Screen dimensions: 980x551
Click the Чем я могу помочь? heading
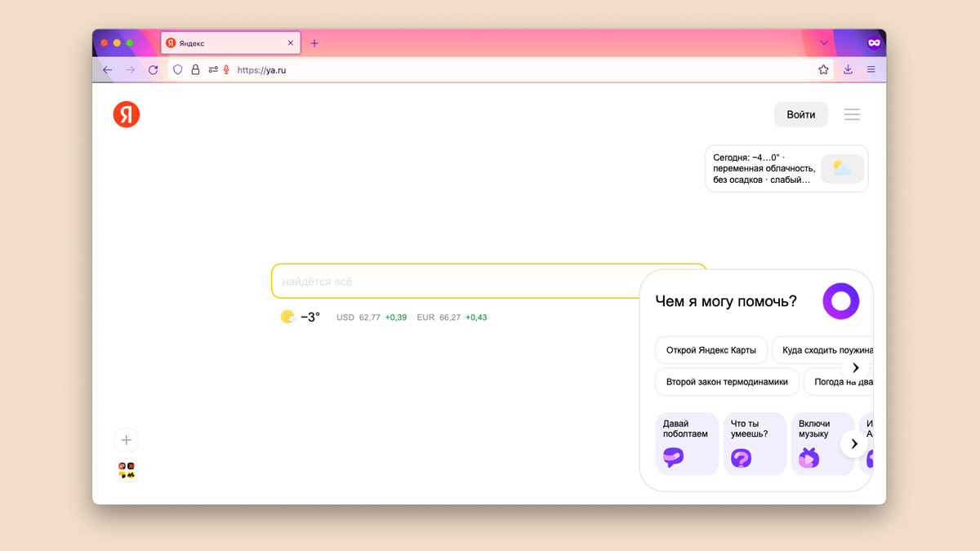coord(726,301)
